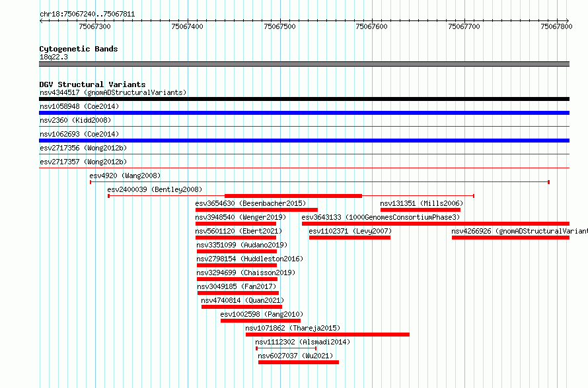Click ruler position 75067500
The height and width of the screenshot is (388, 588).
coord(279,26)
